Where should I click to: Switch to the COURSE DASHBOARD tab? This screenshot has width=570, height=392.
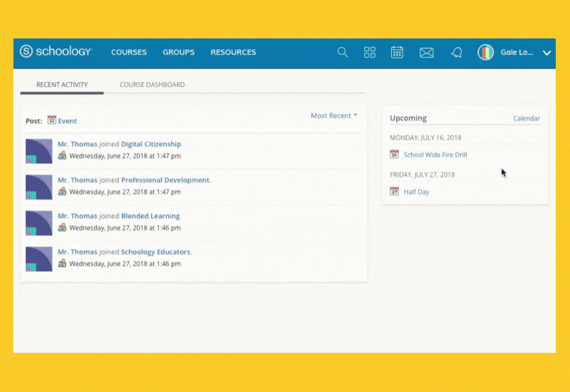(152, 85)
